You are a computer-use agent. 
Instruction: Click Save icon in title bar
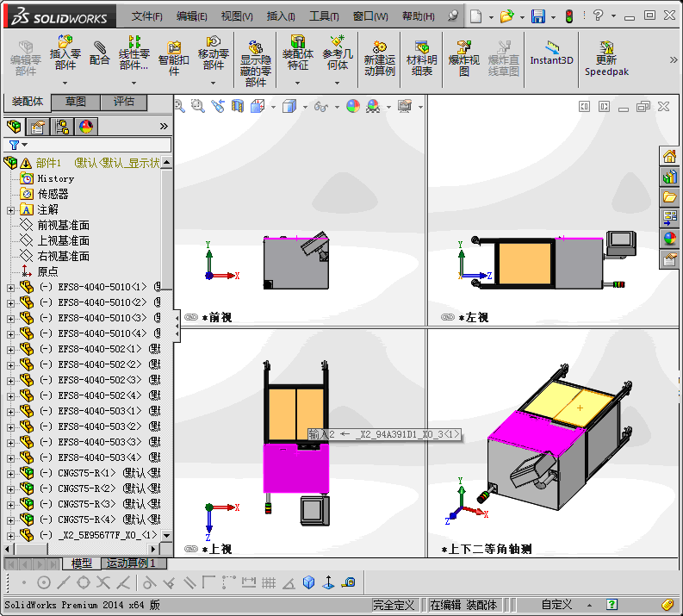coord(538,16)
